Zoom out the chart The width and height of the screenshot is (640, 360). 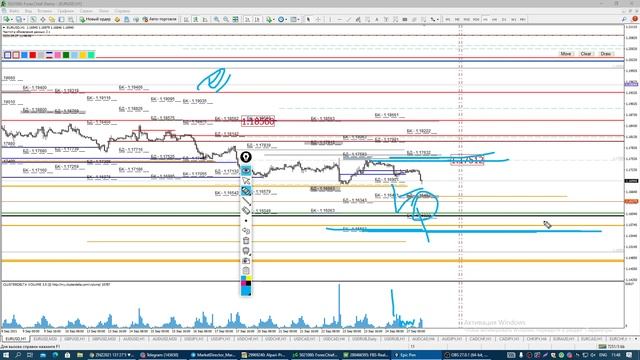coord(226,19)
